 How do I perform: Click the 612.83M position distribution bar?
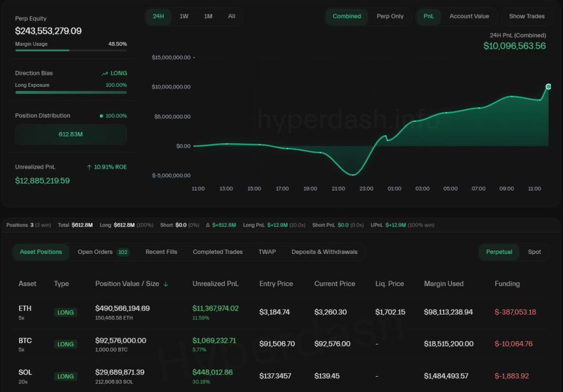click(x=70, y=134)
